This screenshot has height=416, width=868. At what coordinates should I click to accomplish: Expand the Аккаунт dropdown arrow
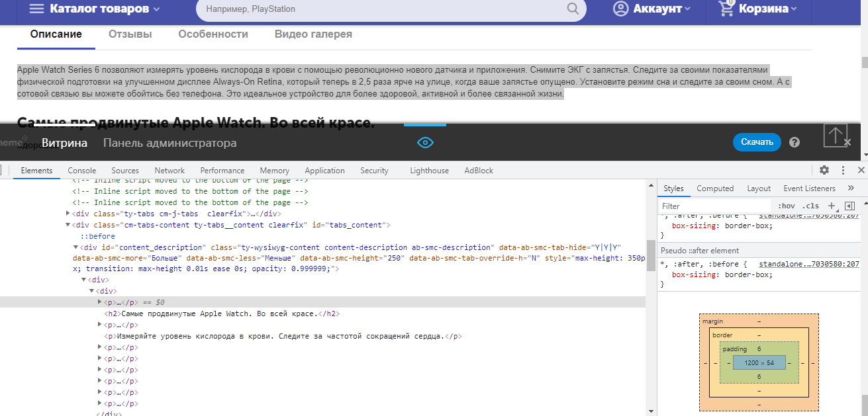coord(687,9)
